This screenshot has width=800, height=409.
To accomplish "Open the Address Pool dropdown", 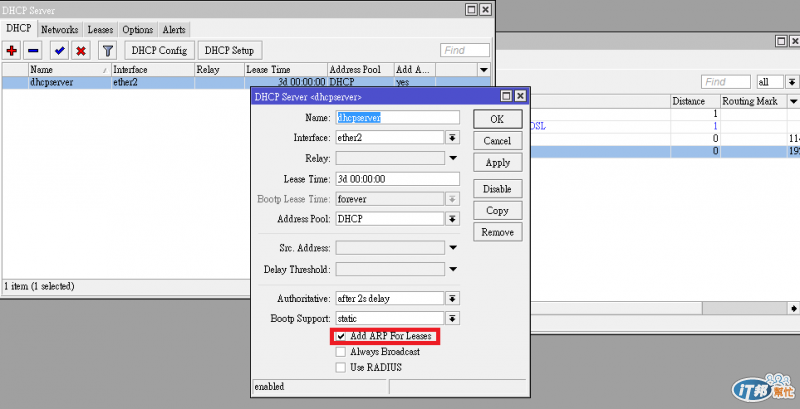I will pyautogui.click(x=452, y=219).
